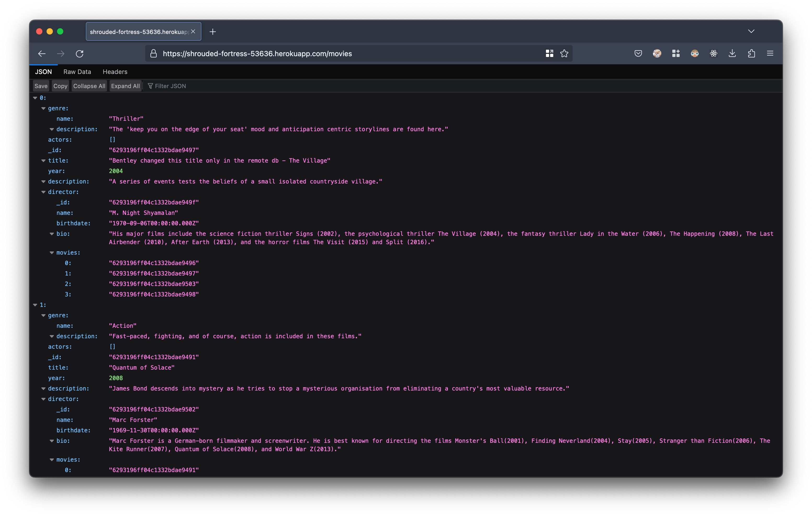The height and width of the screenshot is (516, 812).
Task: Collapse the second movie entry 1
Action: (x=35, y=305)
